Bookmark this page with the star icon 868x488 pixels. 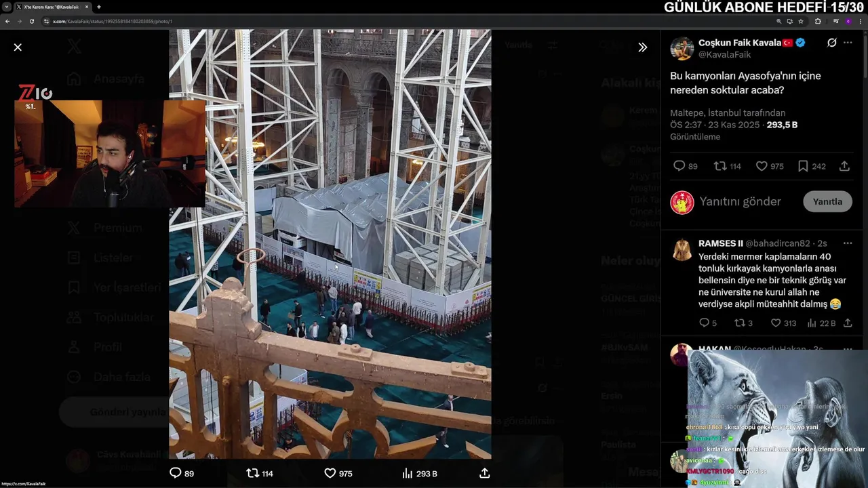(801, 21)
